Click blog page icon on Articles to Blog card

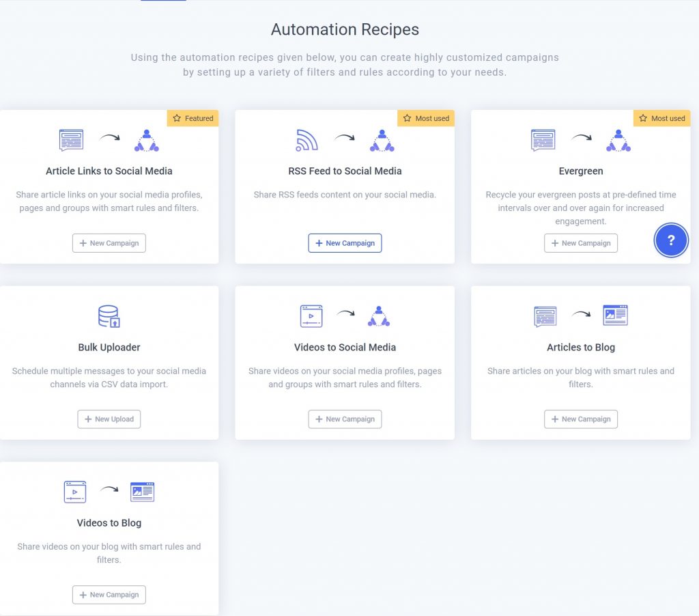pyautogui.click(x=615, y=315)
